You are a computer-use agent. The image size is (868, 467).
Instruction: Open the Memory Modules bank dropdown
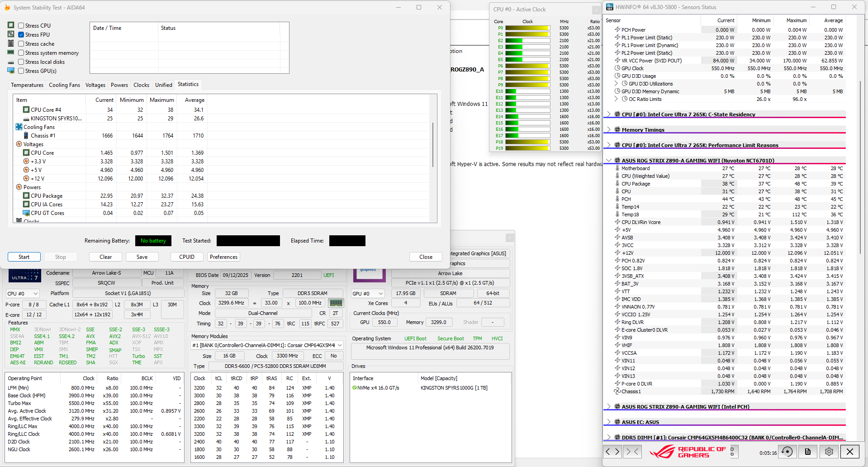click(267, 345)
